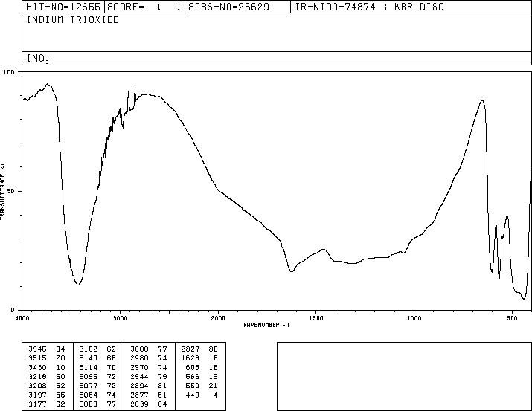Click the SDBS-NO=26629 header field

click(x=237, y=7)
